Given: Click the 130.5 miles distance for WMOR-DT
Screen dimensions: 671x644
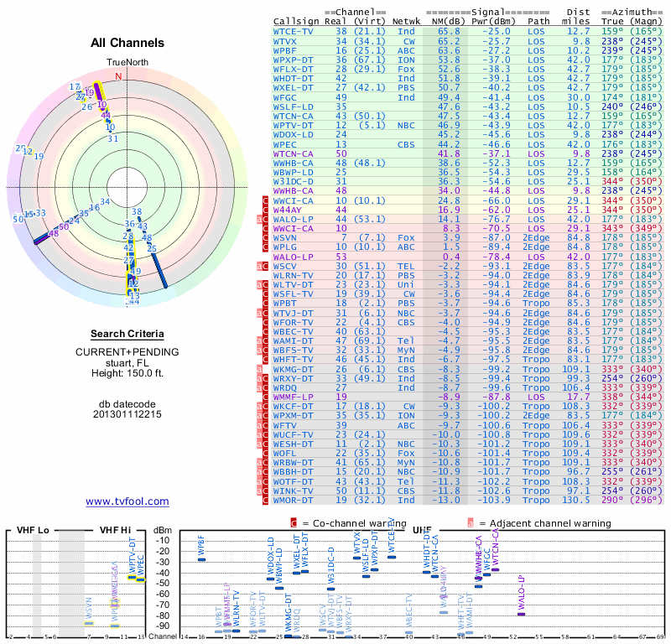Looking at the screenshot, I should tap(575, 501).
